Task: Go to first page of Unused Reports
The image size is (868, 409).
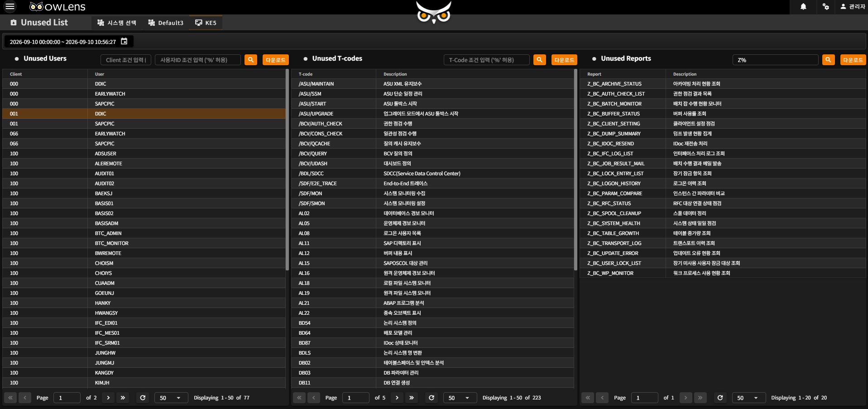Action: tap(588, 398)
